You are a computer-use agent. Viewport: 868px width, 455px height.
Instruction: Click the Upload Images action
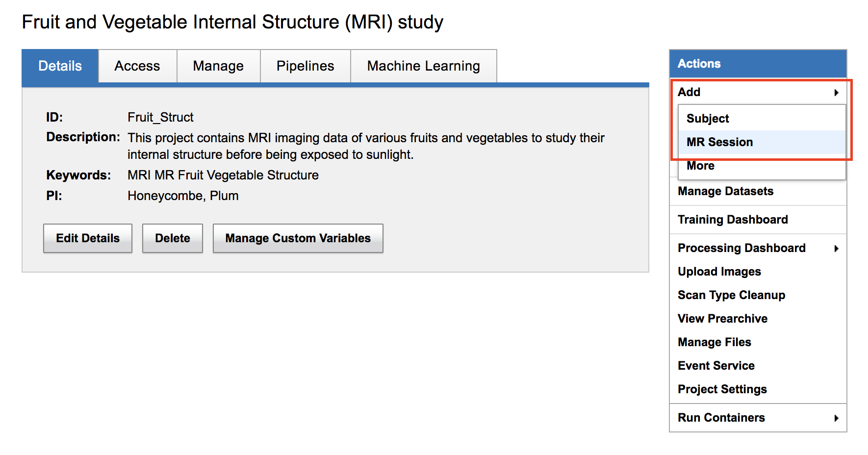719,272
